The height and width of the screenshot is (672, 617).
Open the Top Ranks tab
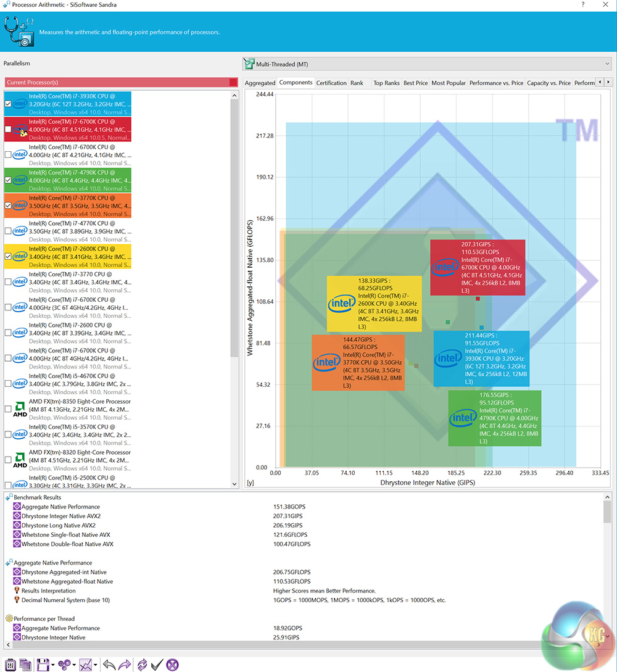[x=386, y=83]
